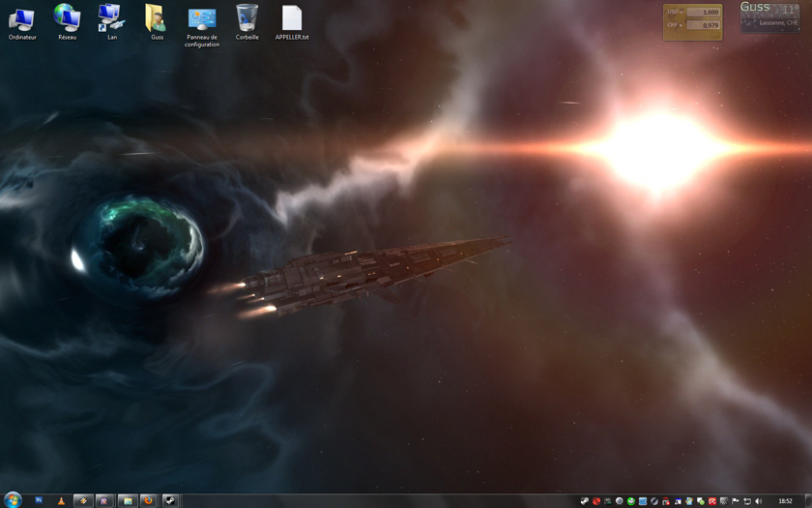Click the 11° temperature in weather gadget

point(790,10)
